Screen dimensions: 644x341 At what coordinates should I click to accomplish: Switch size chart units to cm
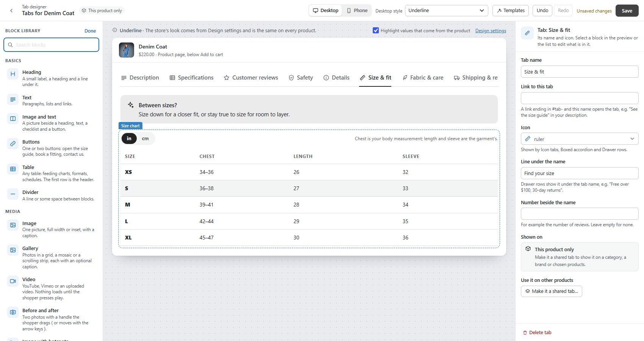pyautogui.click(x=145, y=139)
